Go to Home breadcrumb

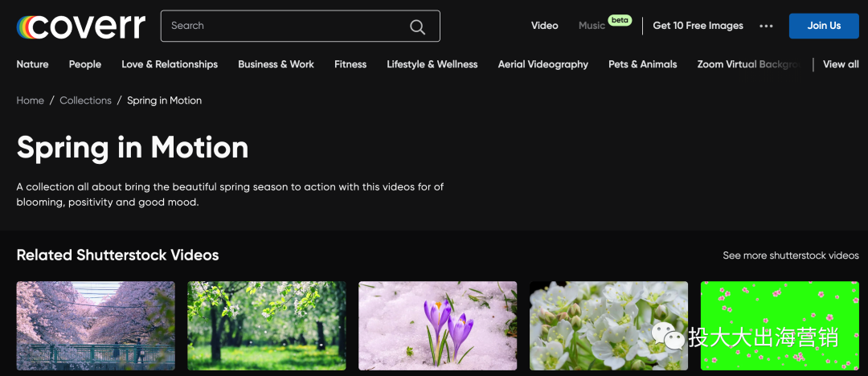coord(31,100)
